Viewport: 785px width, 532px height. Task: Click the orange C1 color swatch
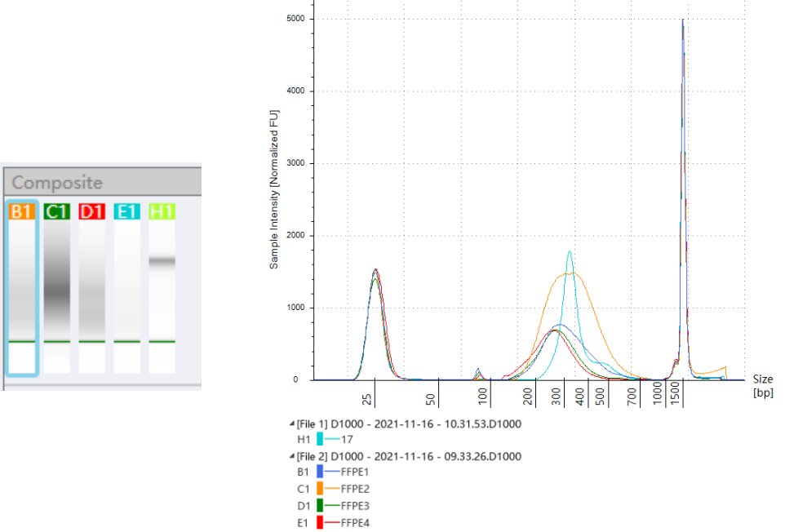click(320, 489)
